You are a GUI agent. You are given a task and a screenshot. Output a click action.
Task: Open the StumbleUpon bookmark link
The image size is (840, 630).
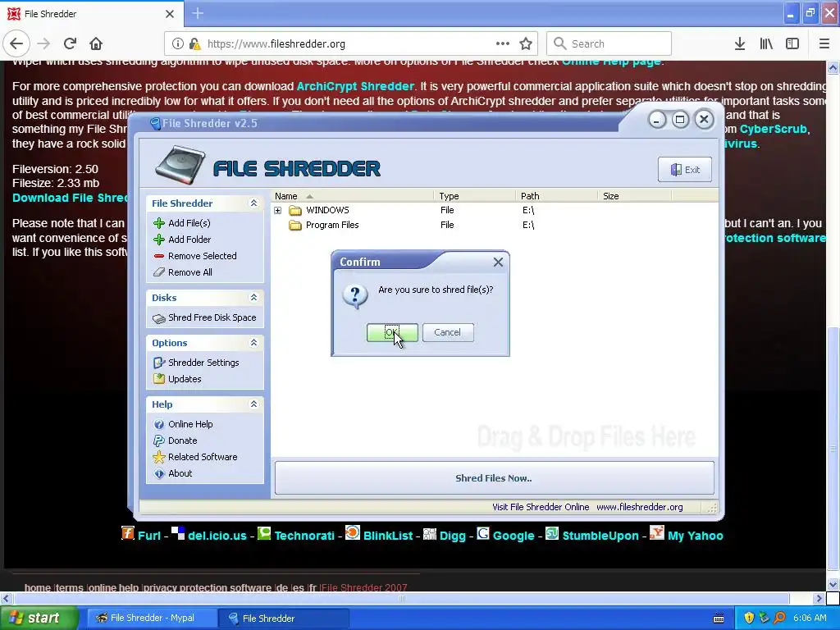coord(600,536)
